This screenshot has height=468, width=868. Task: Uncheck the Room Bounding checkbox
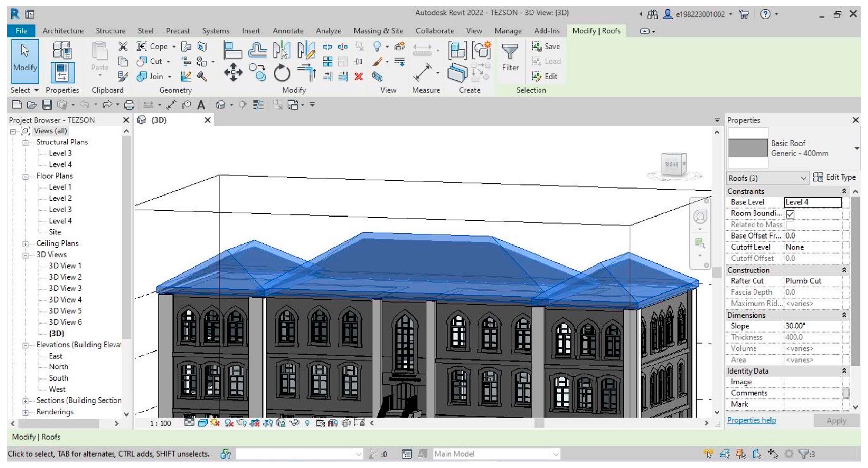(x=790, y=214)
